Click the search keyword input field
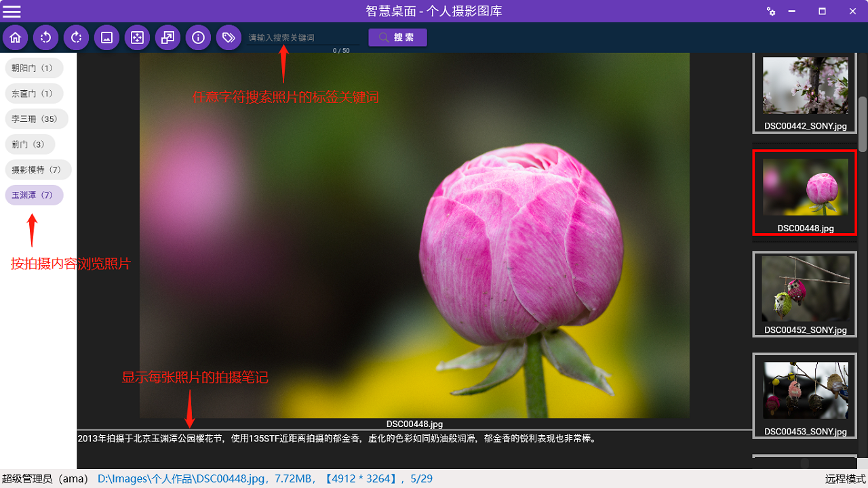The image size is (868, 488). pyautogui.click(x=302, y=37)
